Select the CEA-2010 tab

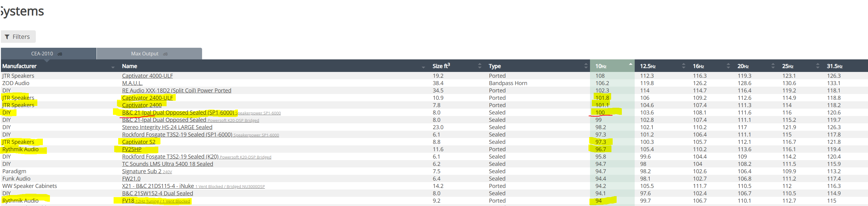pyautogui.click(x=48, y=54)
